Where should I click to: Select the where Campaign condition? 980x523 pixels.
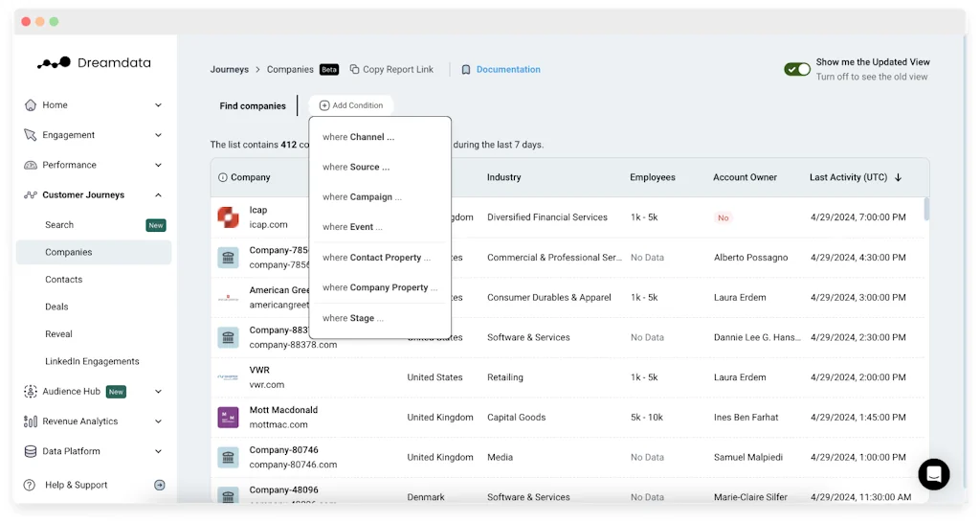click(x=380, y=197)
